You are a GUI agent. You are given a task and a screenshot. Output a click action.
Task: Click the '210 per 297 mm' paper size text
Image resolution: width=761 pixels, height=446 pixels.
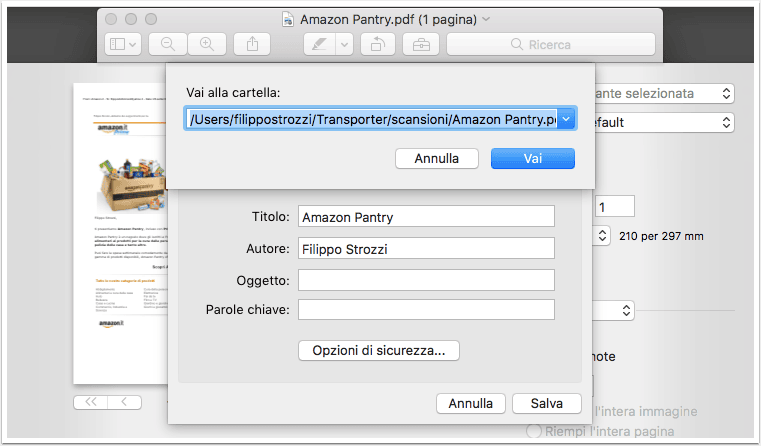tap(661, 236)
